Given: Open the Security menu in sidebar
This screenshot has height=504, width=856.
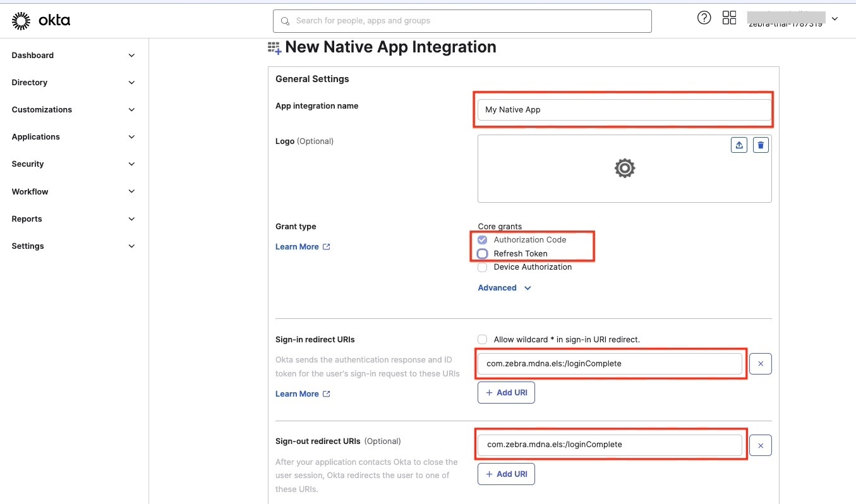Looking at the screenshot, I should click(73, 164).
